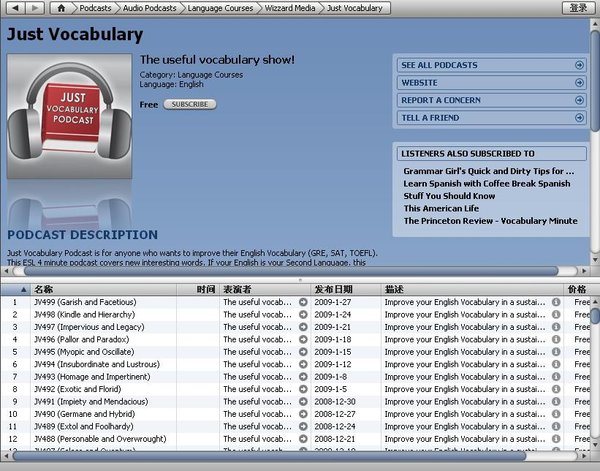Click the episode list horizontal scrollbar
Image resolution: width=600 pixels, height=471 pixels.
pyautogui.click(x=269, y=456)
